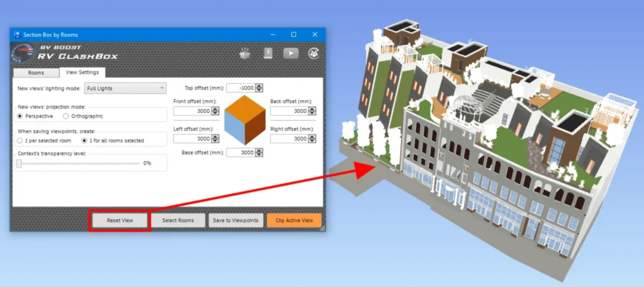Switch to the Rooms tab
Screen dimensions: 644x287
[x=36, y=72]
